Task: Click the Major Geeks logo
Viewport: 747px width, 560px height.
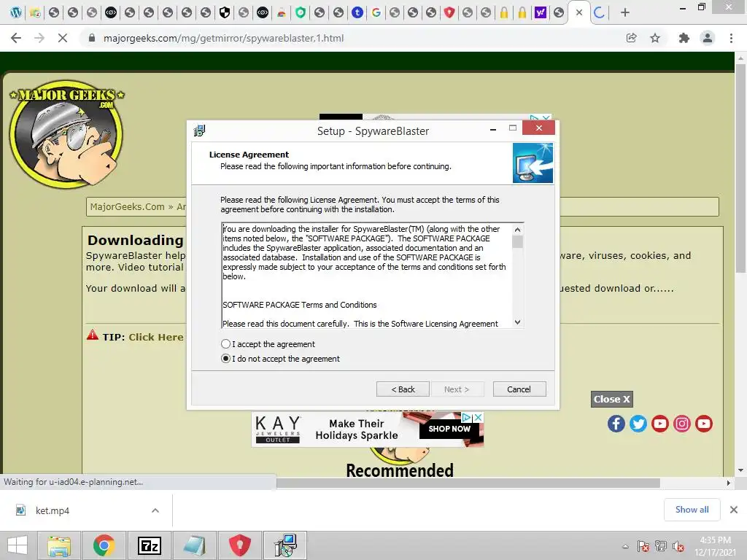Action: tap(66, 133)
